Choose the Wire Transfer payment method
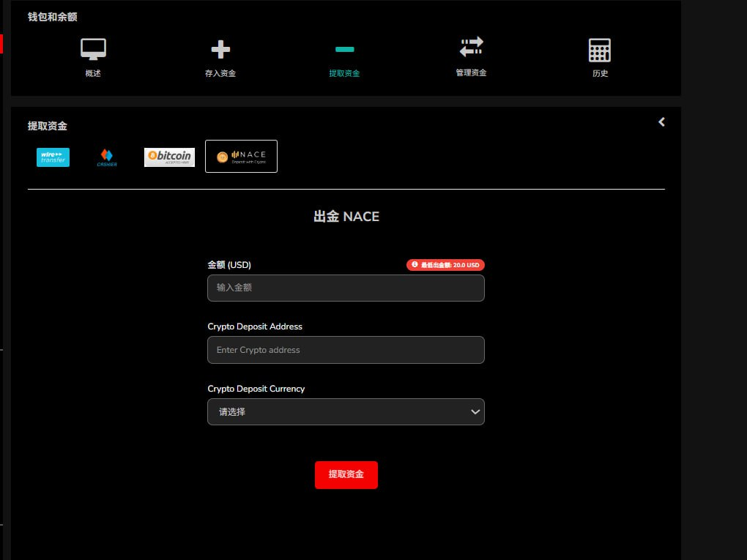747x560 pixels. (53, 157)
